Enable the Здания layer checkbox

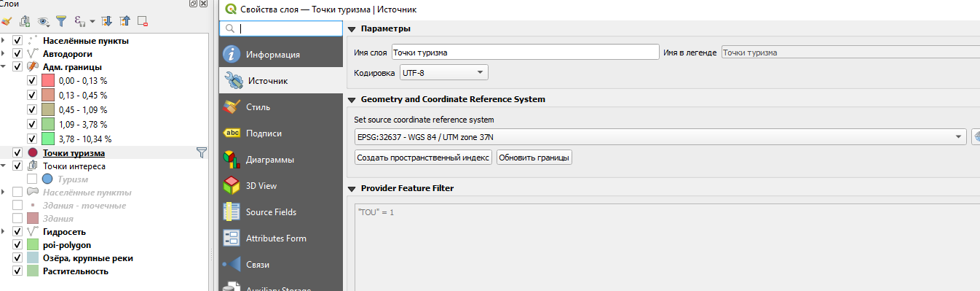coord(18,218)
